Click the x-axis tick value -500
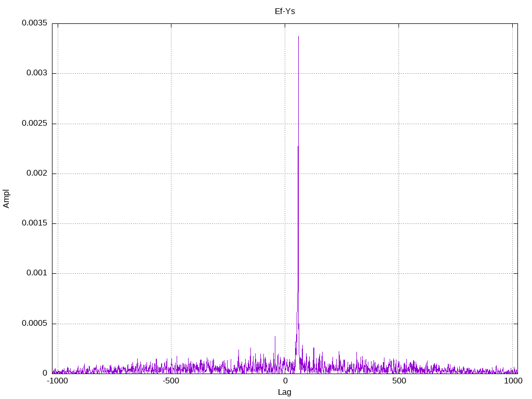The height and width of the screenshot is (399, 532). click(170, 381)
